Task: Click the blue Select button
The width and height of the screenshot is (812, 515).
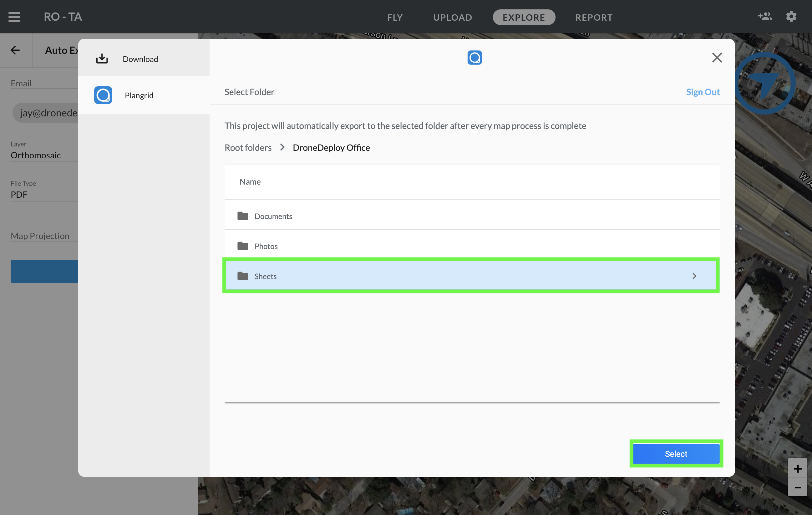Action: click(676, 454)
